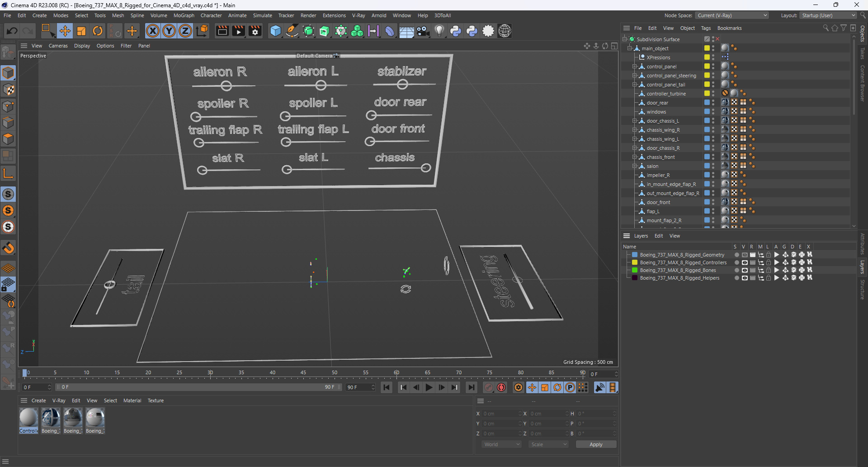Open the Object Manager Tags menu
Viewport: 868px width, 467px height.
[x=706, y=28]
